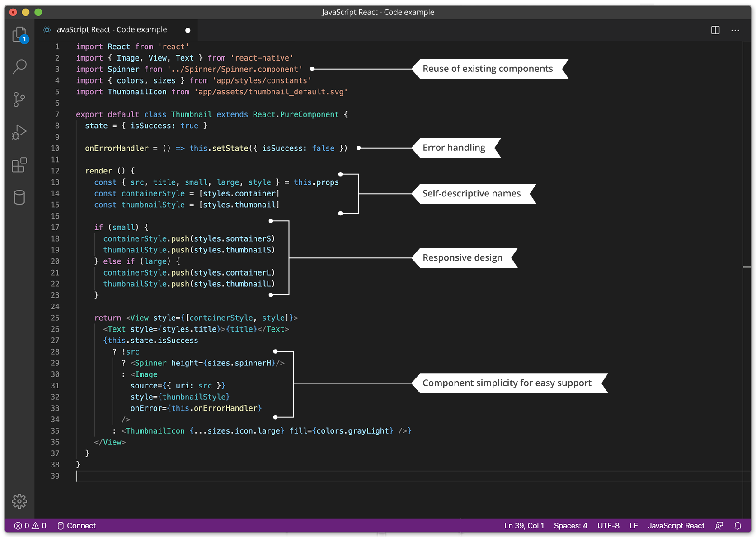Open the Extensions view

tap(19, 165)
